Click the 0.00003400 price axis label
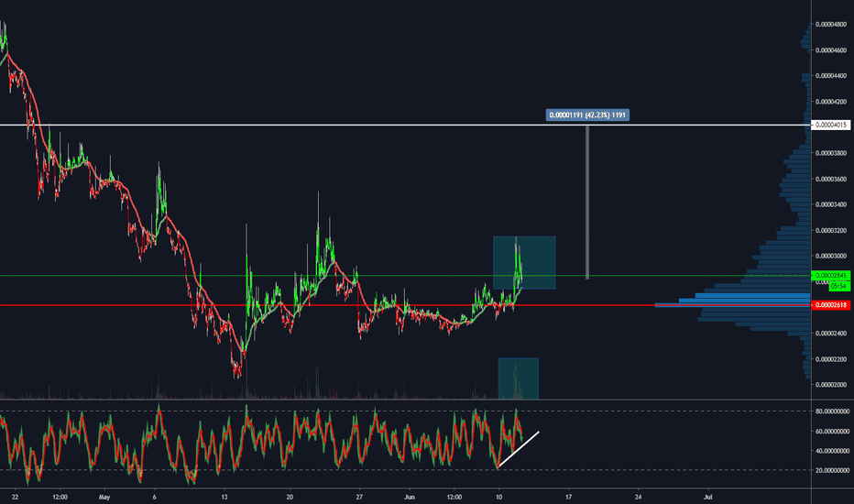The width and height of the screenshot is (854, 504). pyautogui.click(x=831, y=204)
